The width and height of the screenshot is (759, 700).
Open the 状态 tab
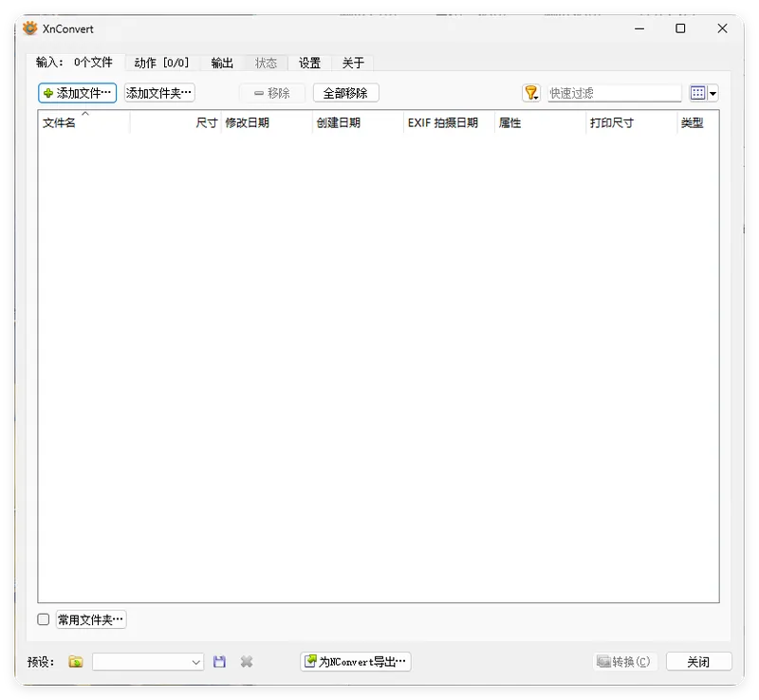click(x=266, y=63)
